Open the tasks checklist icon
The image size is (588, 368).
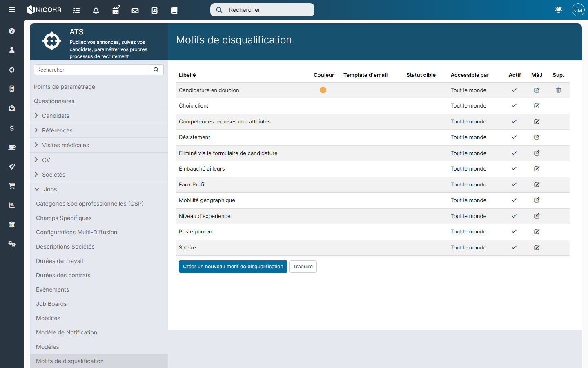click(x=76, y=11)
